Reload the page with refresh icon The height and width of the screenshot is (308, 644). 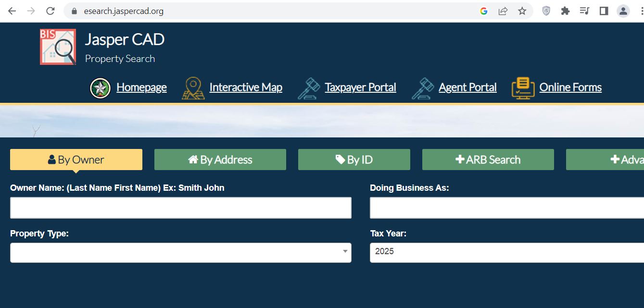coord(50,11)
